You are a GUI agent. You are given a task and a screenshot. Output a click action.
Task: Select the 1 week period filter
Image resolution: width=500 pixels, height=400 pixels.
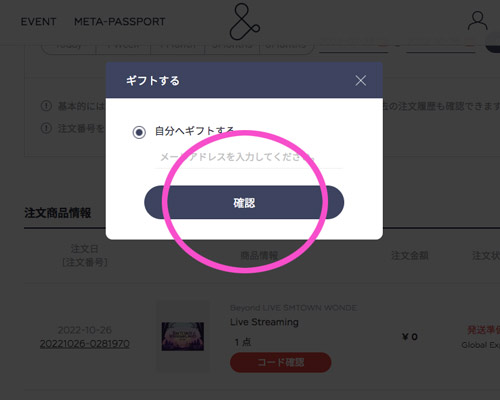pyautogui.click(x=123, y=45)
